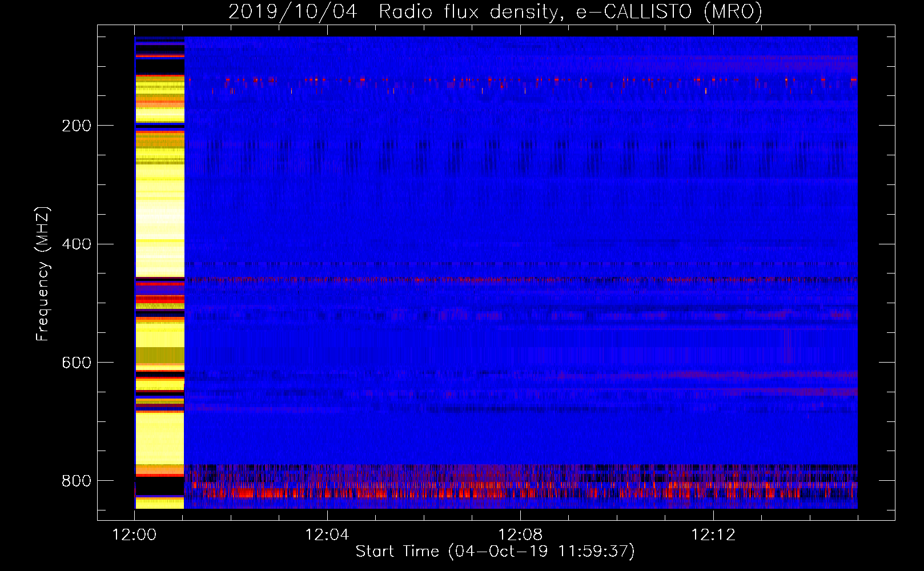Click the '12:12' time tick label

(x=713, y=535)
